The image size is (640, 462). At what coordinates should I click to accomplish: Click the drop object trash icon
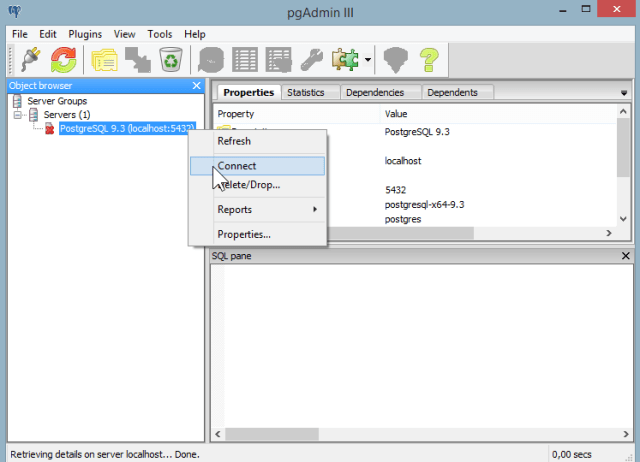click(170, 60)
